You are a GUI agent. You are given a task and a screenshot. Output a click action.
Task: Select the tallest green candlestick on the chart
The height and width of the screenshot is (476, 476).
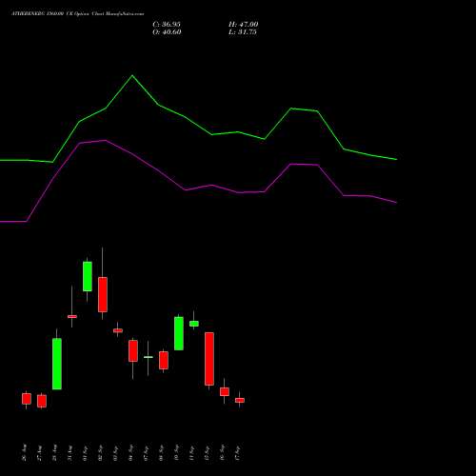57,364
